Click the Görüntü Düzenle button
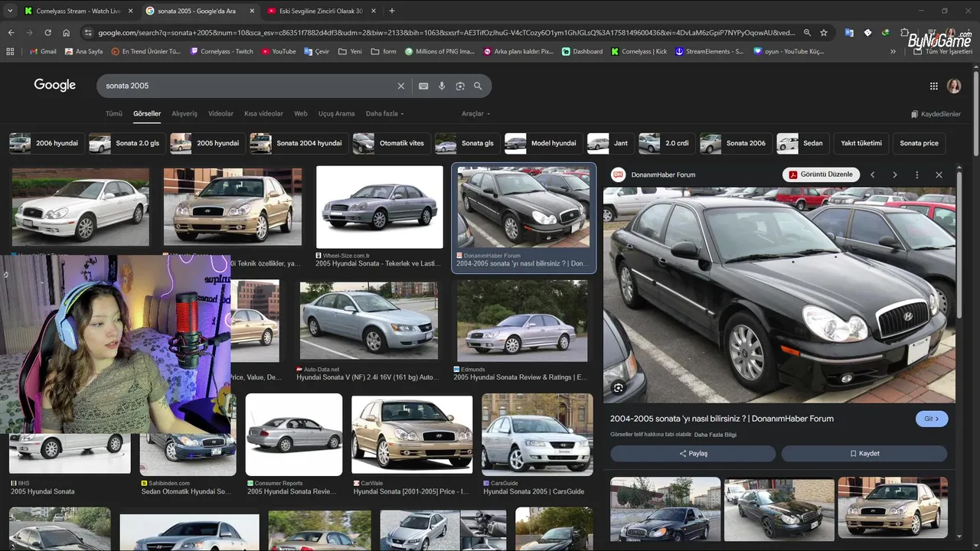Image resolution: width=980 pixels, height=551 pixels. point(821,174)
